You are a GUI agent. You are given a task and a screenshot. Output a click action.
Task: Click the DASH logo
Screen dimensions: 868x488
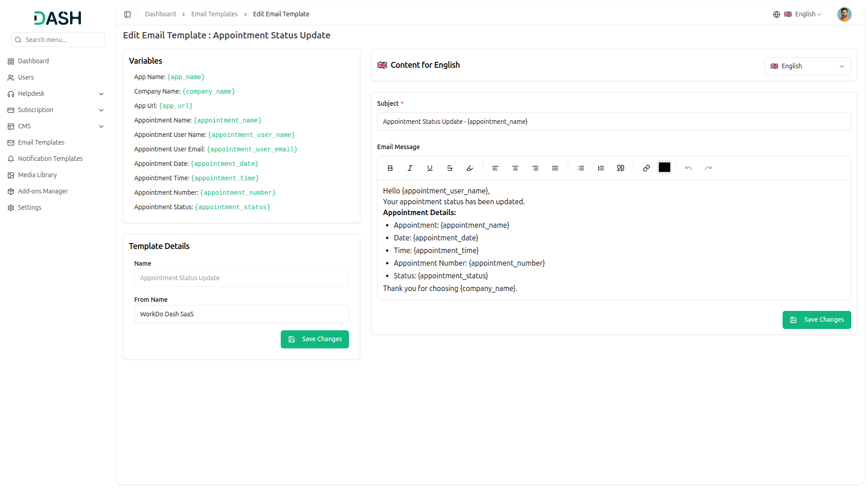pyautogui.click(x=58, y=18)
